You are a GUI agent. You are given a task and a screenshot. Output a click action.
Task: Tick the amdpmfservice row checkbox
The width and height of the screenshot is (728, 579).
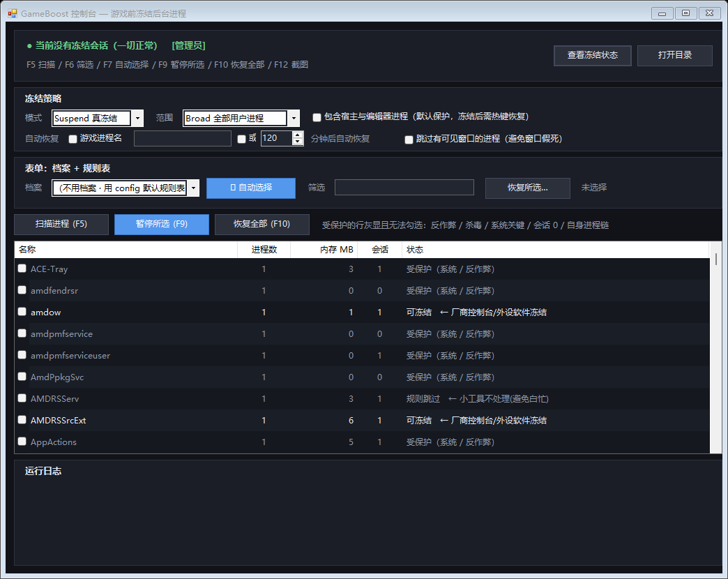[22, 333]
